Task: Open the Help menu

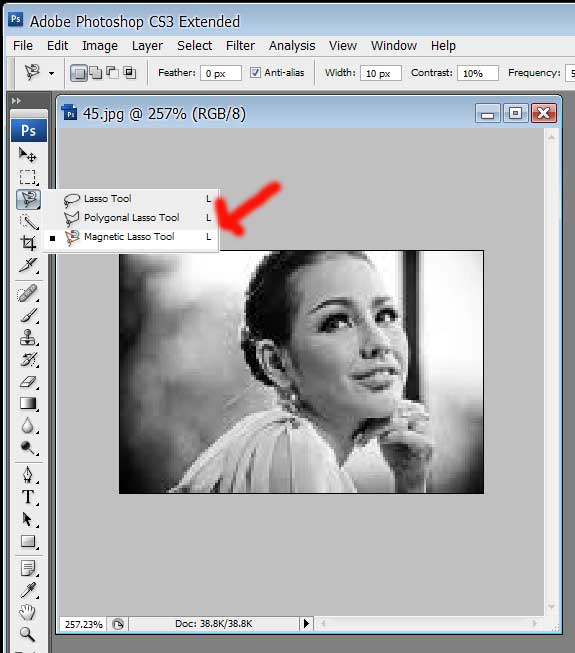Action: (443, 45)
